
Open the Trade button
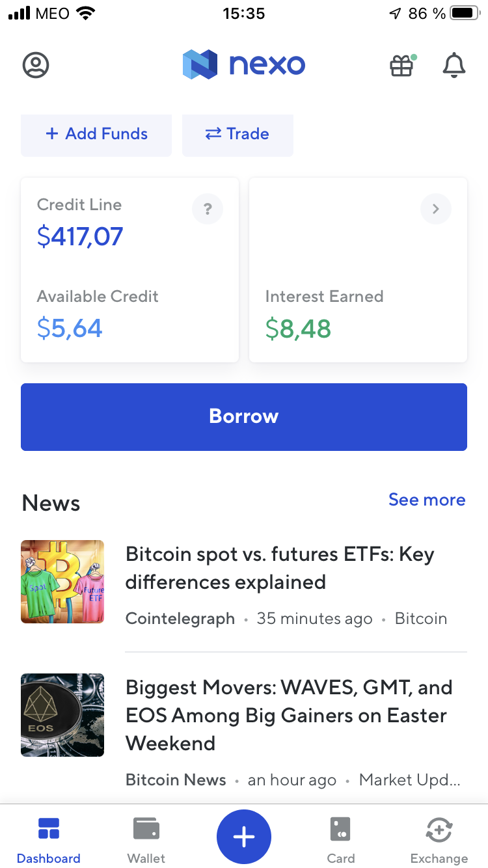237,135
